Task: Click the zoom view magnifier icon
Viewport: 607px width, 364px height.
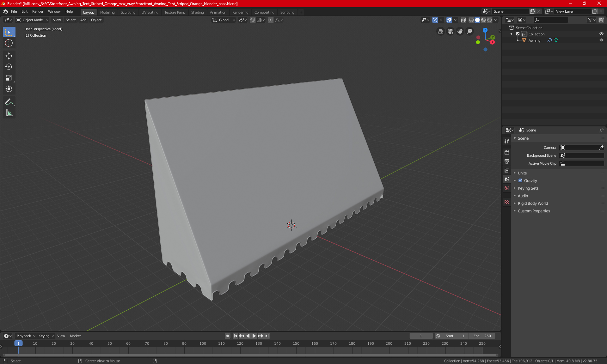Action: tap(470, 31)
